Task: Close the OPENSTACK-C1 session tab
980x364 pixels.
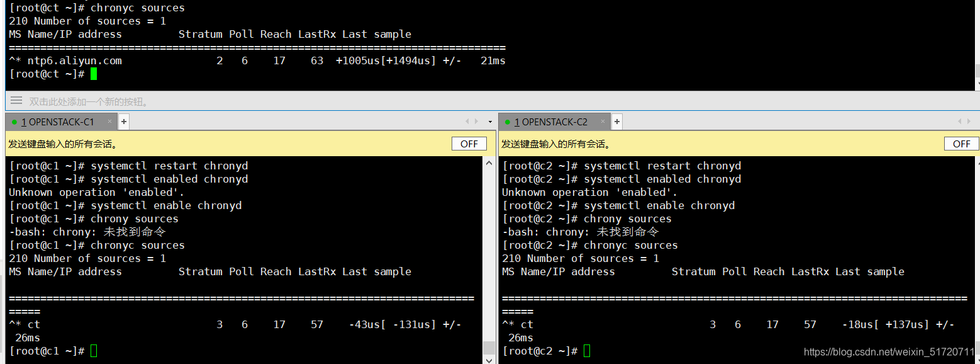Action: [109, 122]
